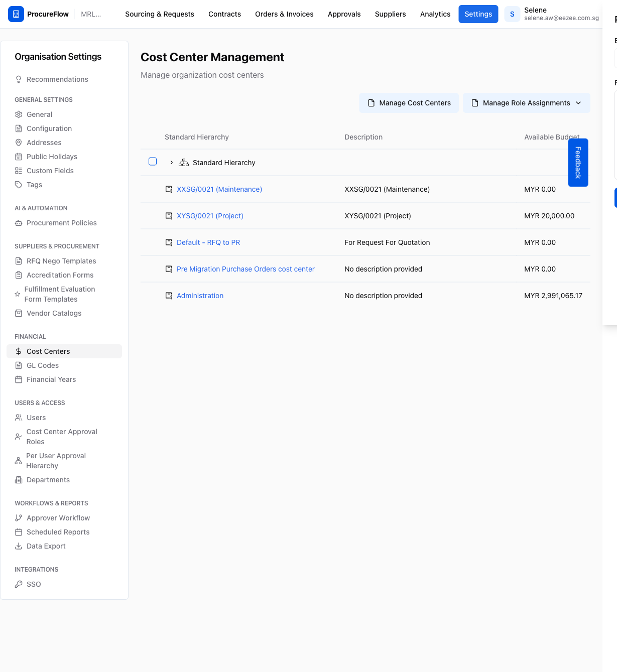Click the robot icon beside Procurement Policies

pos(19,223)
